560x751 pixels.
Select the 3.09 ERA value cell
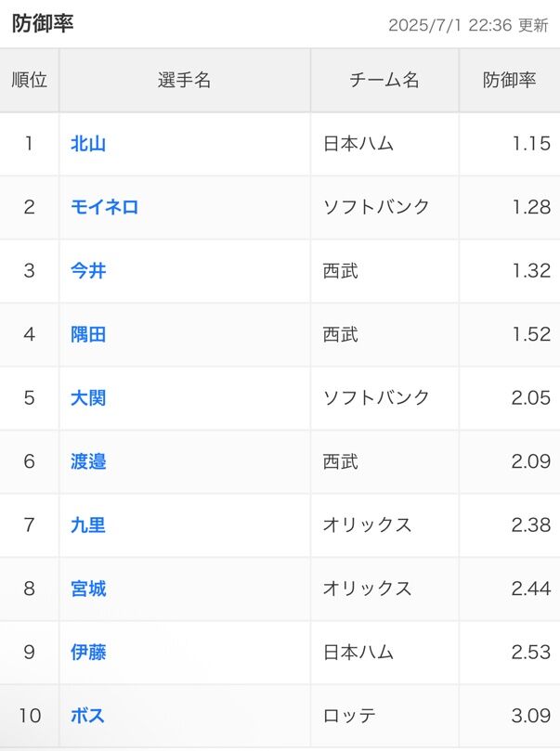coord(510,716)
